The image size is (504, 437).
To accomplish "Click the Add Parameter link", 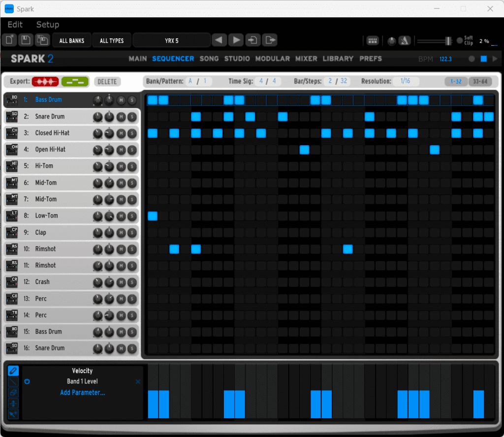I will click(82, 392).
